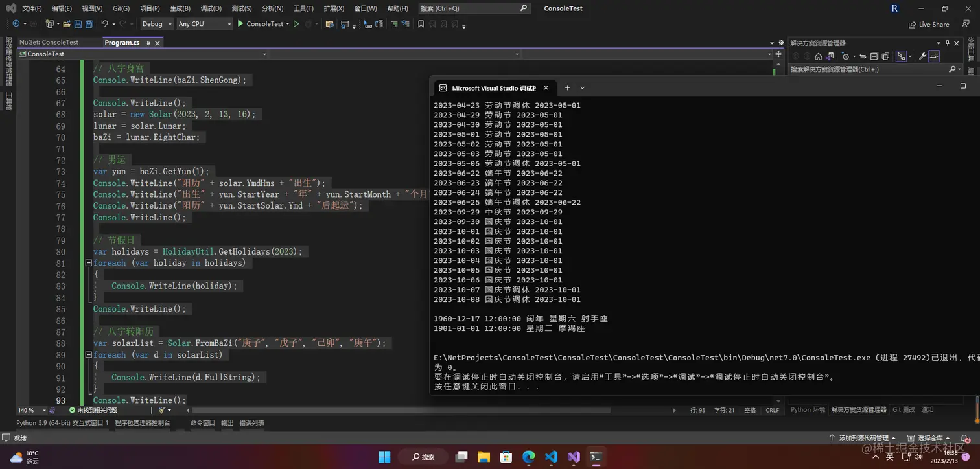
Task: Click the home icon in Solution Explorer
Action: (819, 56)
